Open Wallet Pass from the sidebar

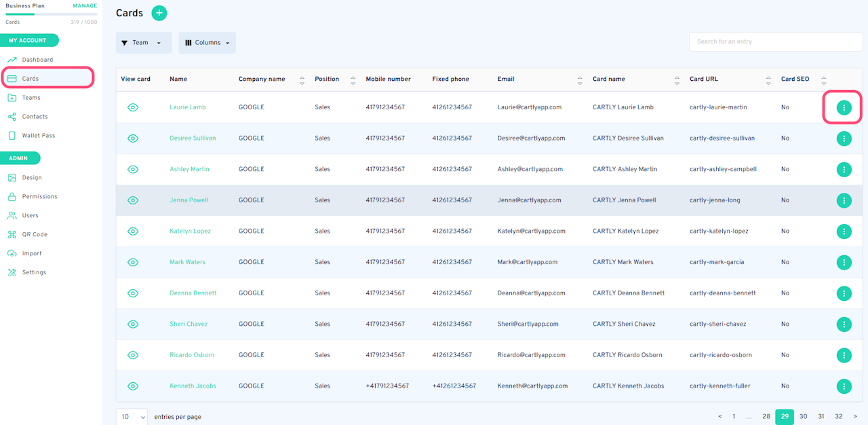(x=38, y=136)
